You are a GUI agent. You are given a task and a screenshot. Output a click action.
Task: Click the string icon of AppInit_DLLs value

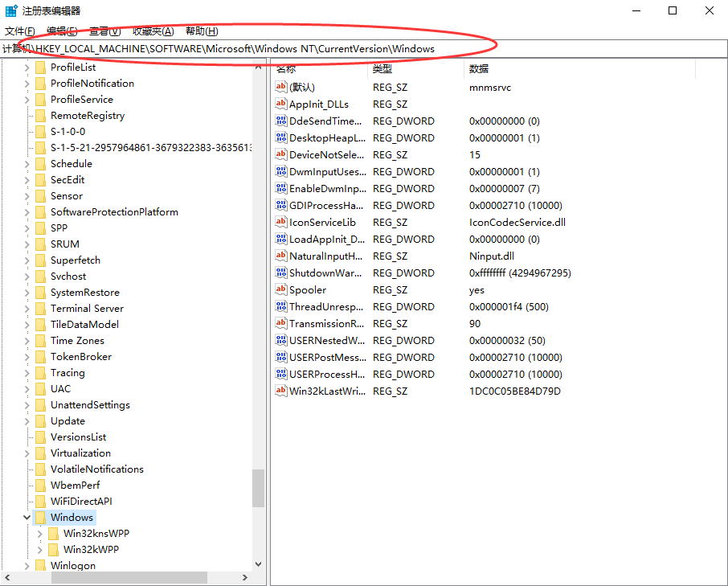coord(281,104)
